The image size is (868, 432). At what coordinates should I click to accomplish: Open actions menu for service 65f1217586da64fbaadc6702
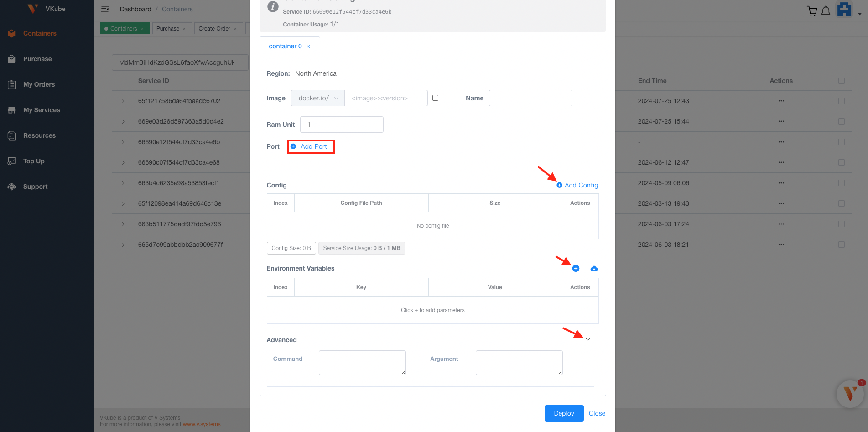click(x=781, y=101)
